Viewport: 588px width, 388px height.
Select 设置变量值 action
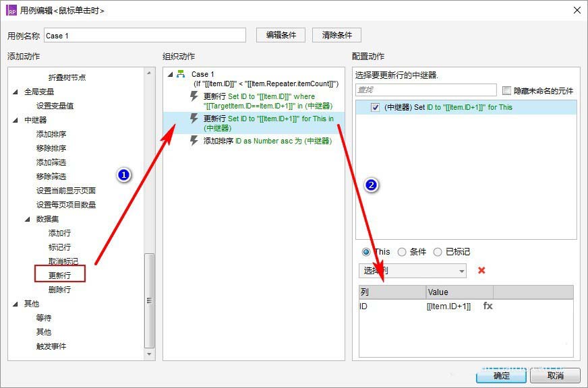[x=55, y=106]
